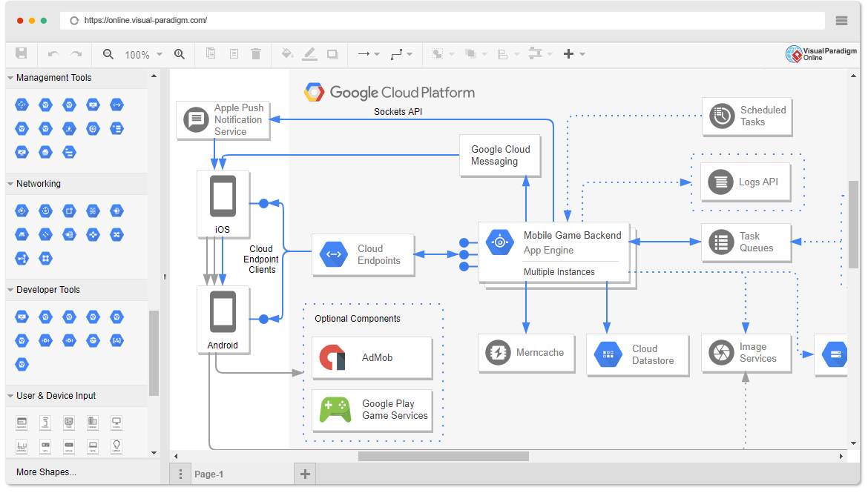
Task: Click the Line Color pencil icon
Action: [310, 53]
